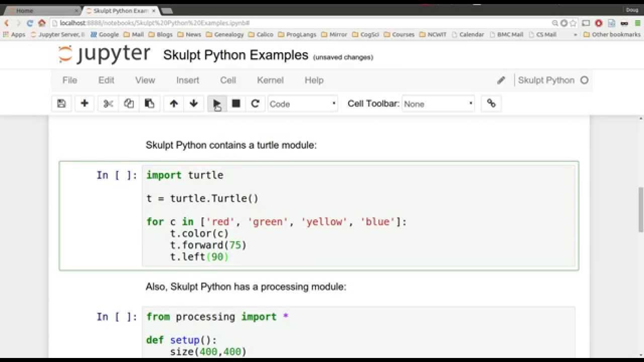Open the CogSci bookmark folder

366,35
